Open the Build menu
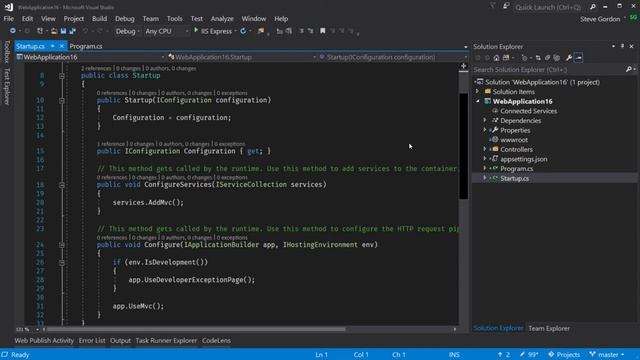 (x=99, y=19)
